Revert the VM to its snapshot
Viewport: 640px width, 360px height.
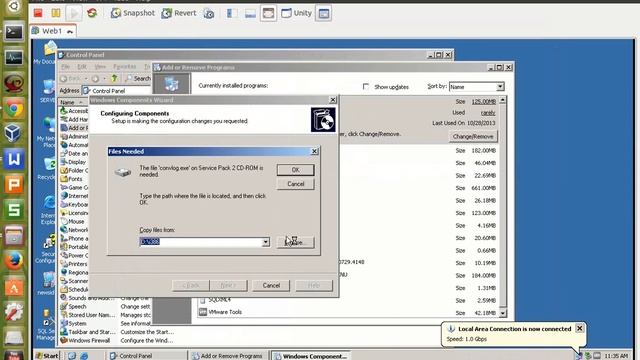point(179,13)
